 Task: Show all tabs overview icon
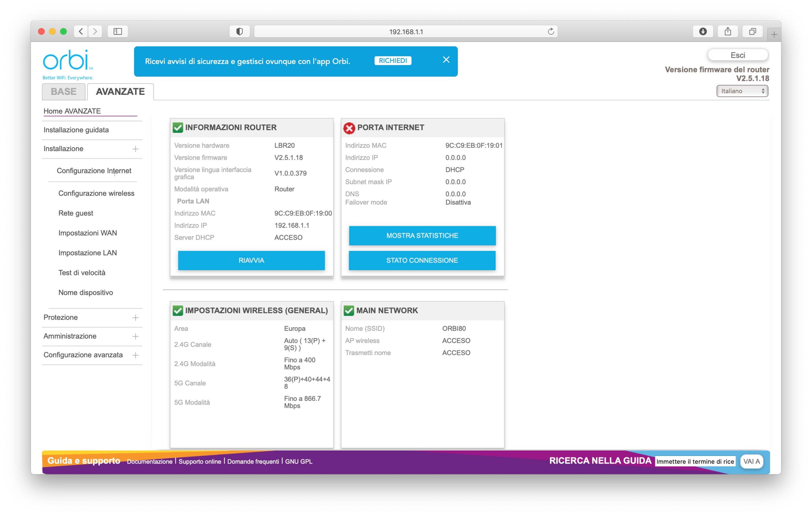pos(752,31)
